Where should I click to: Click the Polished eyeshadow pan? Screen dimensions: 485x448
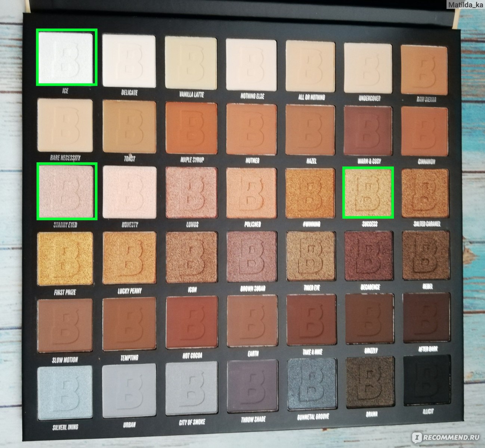(x=252, y=193)
